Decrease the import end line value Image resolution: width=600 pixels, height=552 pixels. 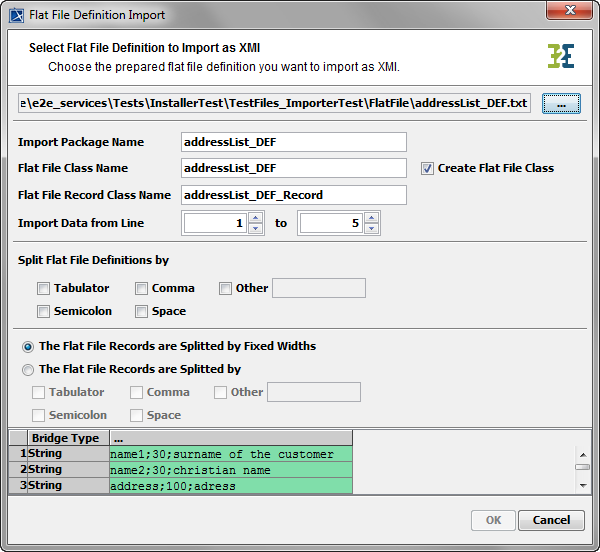371,229
